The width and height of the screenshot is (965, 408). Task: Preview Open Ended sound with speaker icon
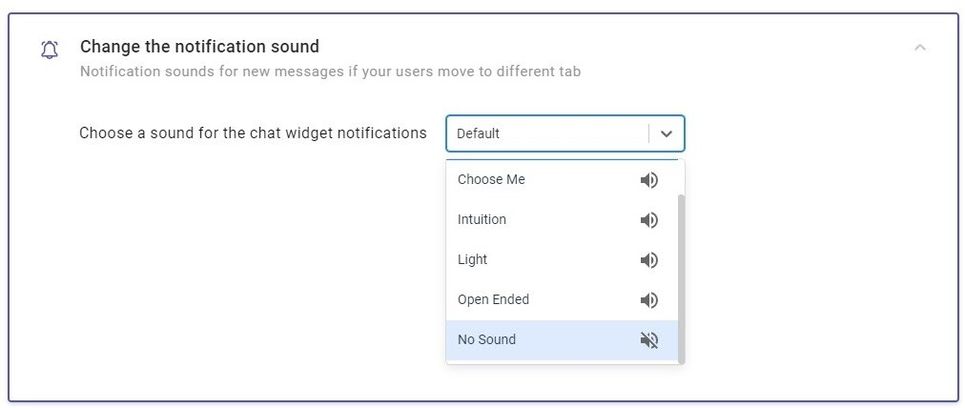(649, 300)
